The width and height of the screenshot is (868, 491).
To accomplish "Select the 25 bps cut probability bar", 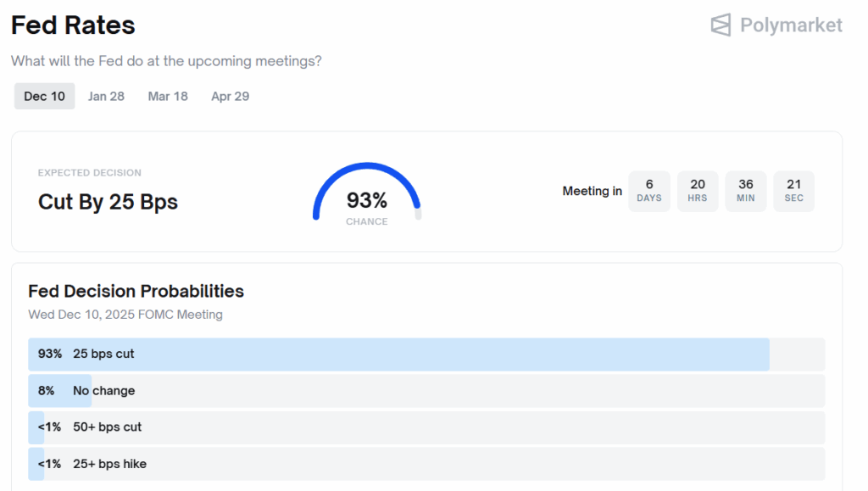I will tap(398, 354).
